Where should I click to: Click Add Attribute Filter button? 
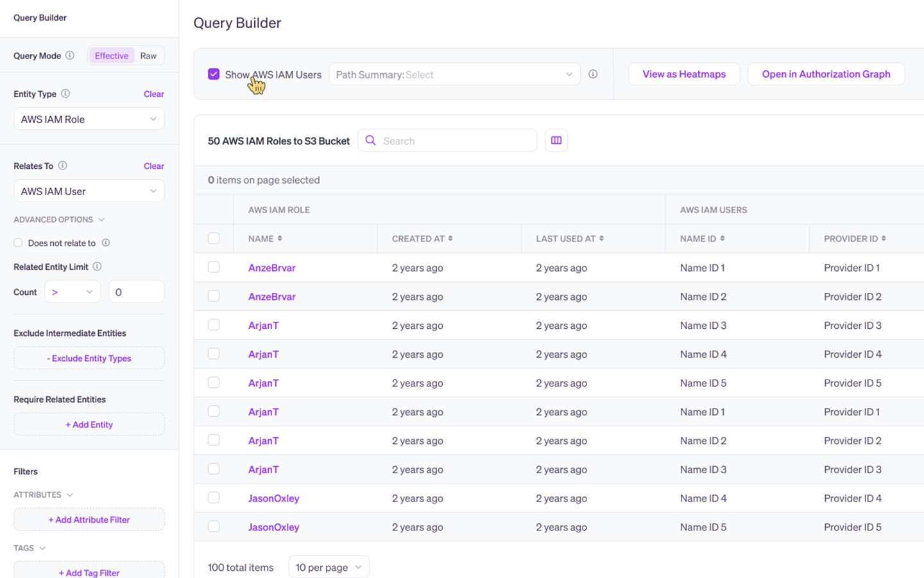[89, 520]
